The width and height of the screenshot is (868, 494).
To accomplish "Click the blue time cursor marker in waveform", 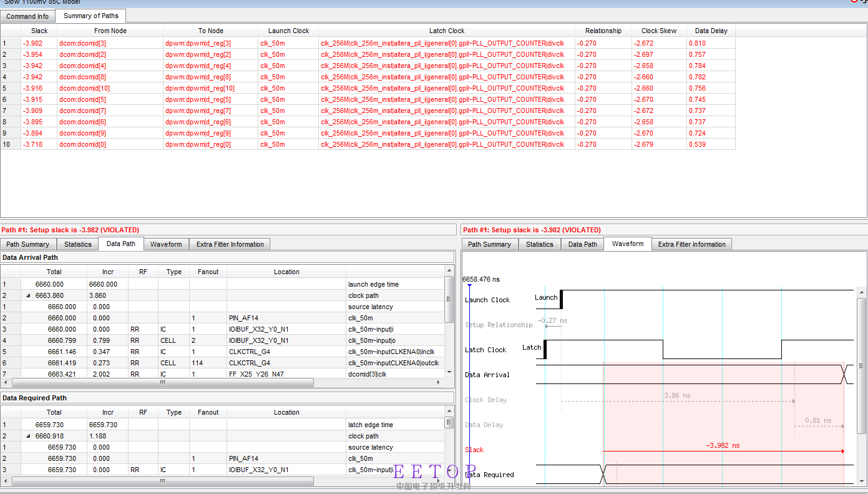I will pos(469,286).
